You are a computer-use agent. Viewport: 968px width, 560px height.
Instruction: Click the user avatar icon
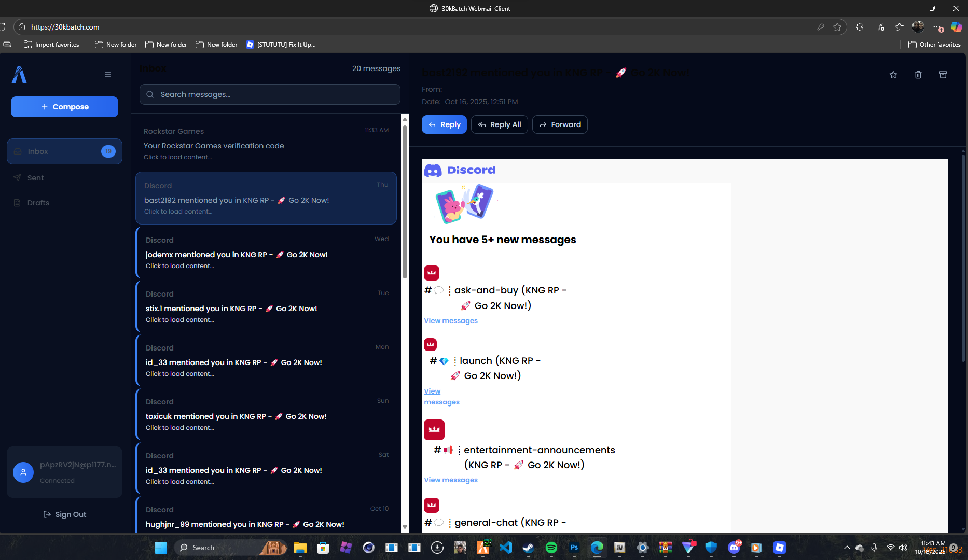(x=23, y=472)
